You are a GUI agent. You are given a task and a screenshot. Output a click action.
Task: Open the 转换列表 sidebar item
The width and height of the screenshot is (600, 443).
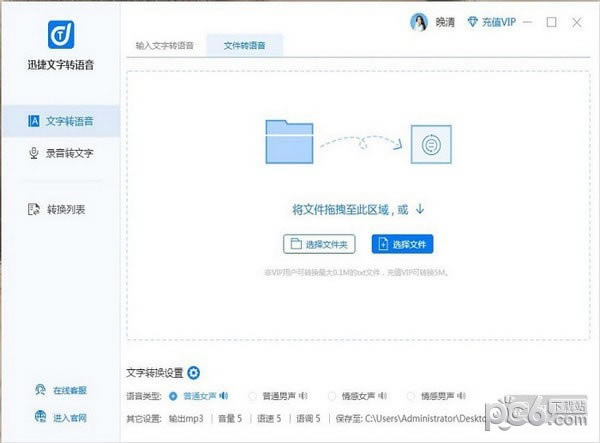[60, 209]
